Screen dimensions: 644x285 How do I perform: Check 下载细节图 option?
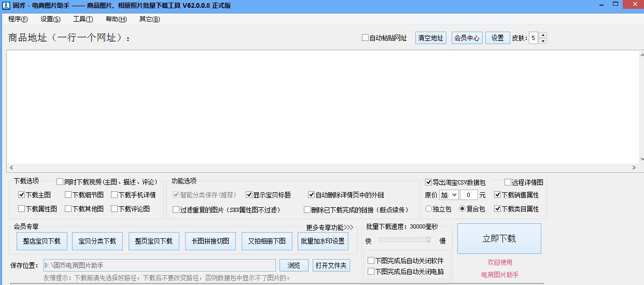tap(68, 195)
